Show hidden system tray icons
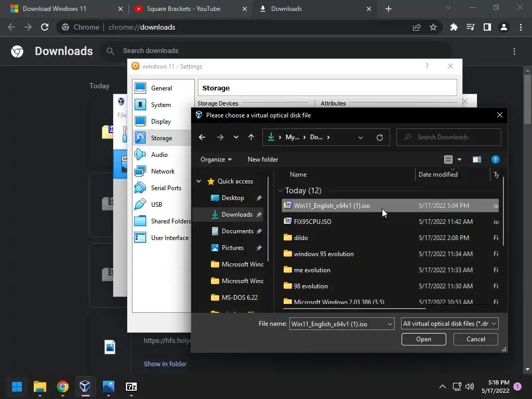The width and height of the screenshot is (532, 399). pyautogui.click(x=443, y=387)
